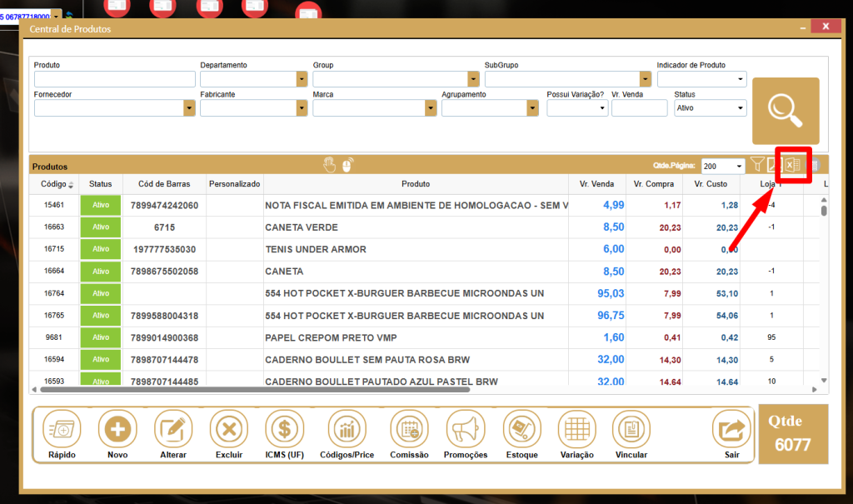The height and width of the screenshot is (504, 853).
Task: Open Códigos/Price icon
Action: (x=347, y=430)
